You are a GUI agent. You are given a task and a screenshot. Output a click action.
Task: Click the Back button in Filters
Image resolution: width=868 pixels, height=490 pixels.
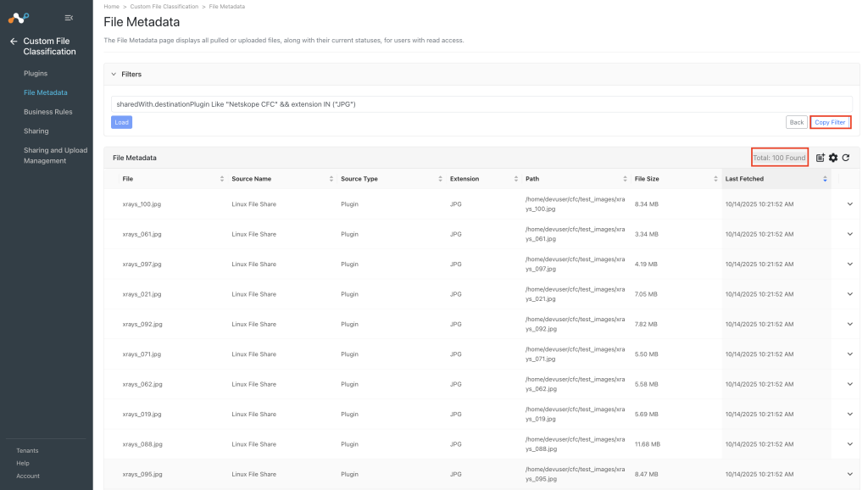797,122
